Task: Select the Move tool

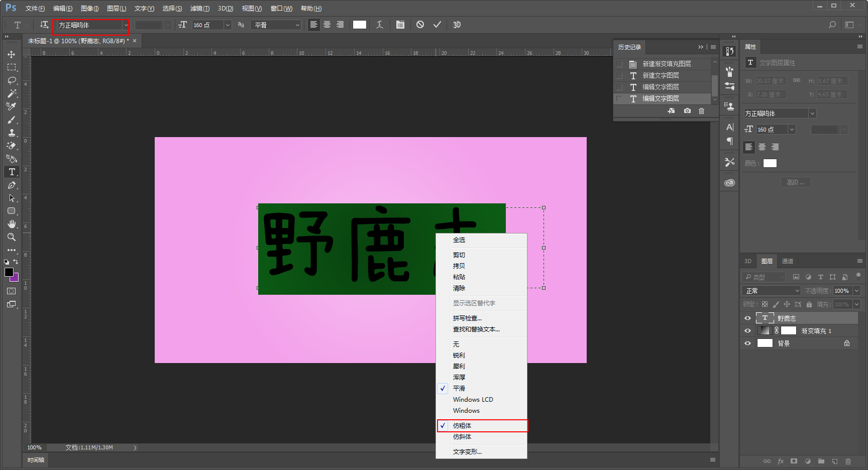Action: pyautogui.click(x=12, y=54)
